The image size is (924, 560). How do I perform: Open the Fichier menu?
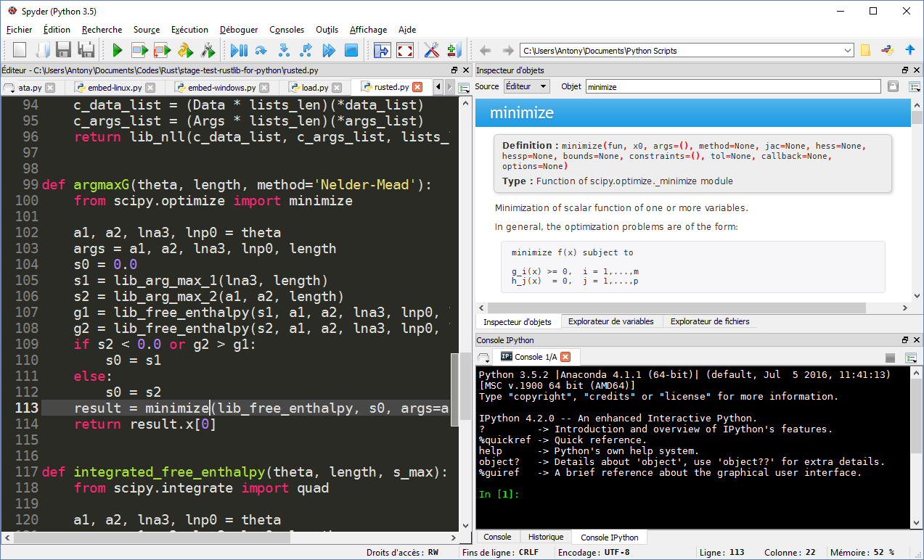tap(19, 30)
